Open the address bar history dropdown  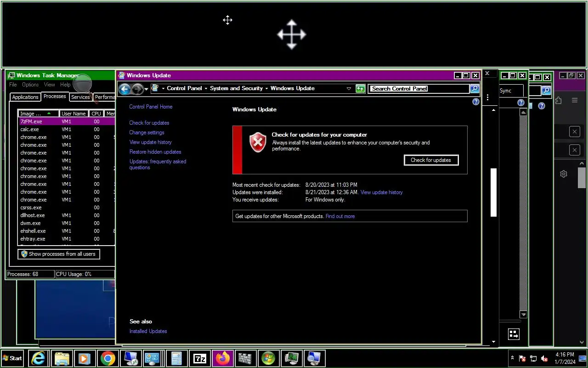point(349,89)
